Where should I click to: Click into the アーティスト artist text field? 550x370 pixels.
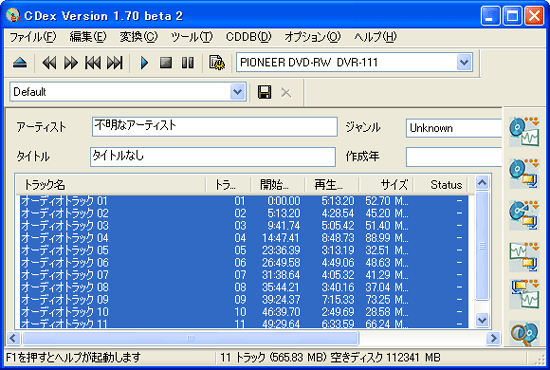click(215, 127)
